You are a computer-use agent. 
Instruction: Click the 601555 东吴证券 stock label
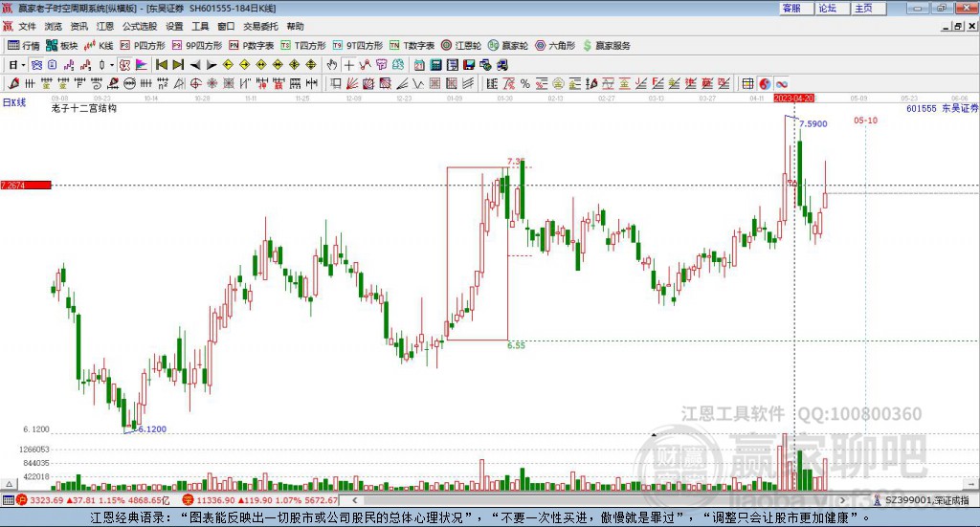click(942, 109)
